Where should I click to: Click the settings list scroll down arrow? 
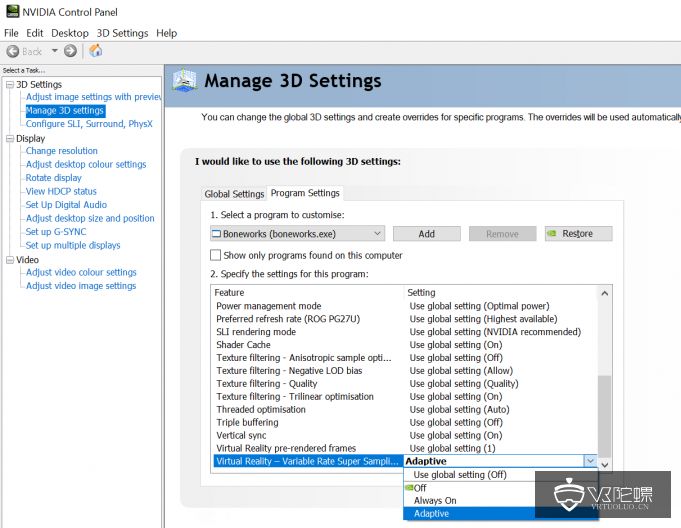[605, 465]
